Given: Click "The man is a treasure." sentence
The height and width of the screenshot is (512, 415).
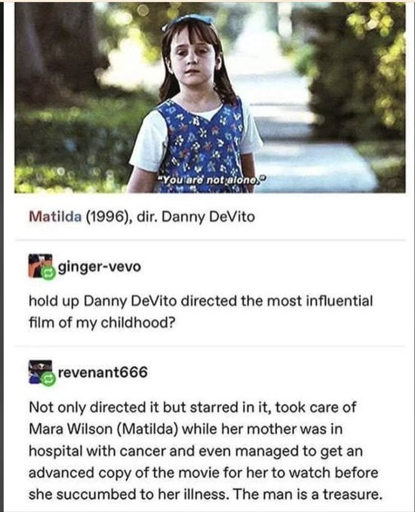Looking at the screenshot, I should [x=307, y=494].
